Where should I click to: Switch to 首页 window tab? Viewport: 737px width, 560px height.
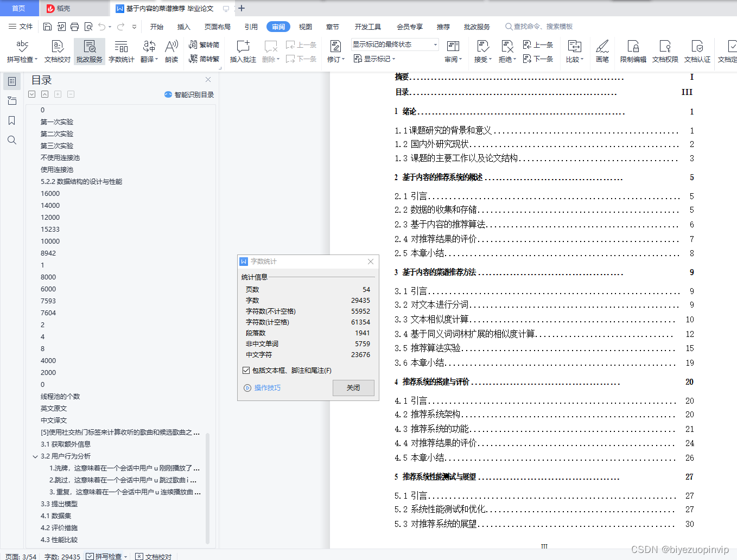[x=19, y=8]
